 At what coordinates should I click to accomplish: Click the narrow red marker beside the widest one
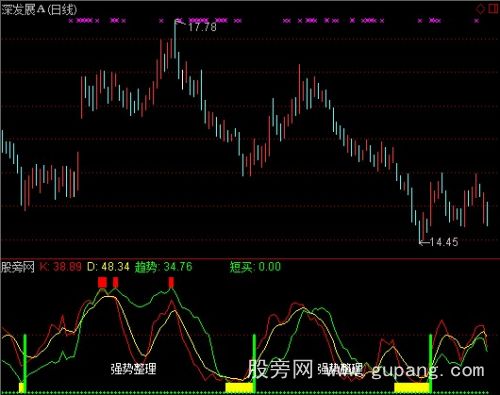coord(115,282)
